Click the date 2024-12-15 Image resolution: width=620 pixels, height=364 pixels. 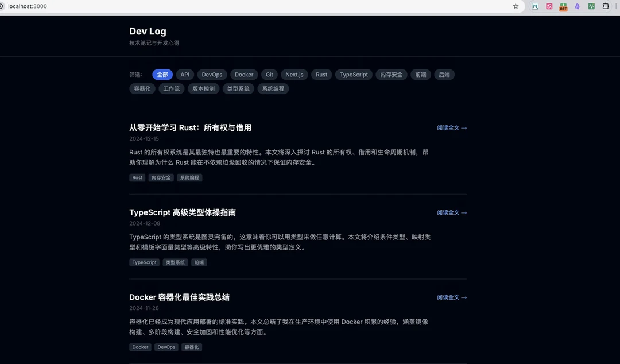coord(144,139)
